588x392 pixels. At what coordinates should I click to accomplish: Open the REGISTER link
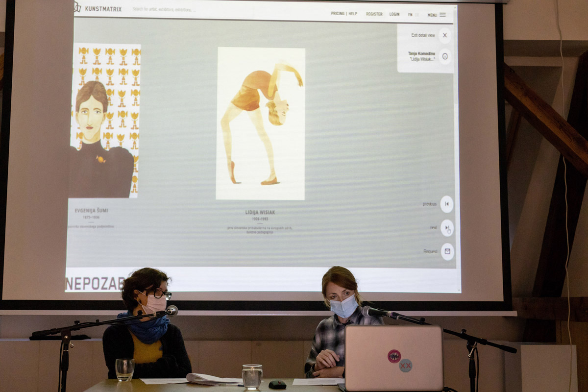point(374,14)
